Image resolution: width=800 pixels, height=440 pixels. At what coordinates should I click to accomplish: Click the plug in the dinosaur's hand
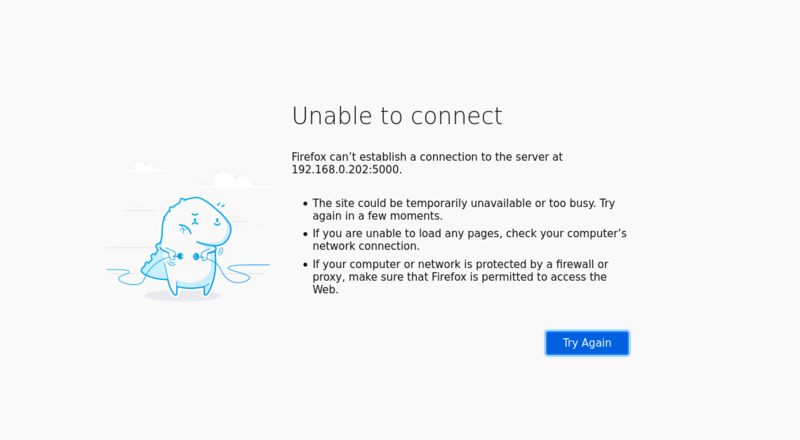[180, 256]
